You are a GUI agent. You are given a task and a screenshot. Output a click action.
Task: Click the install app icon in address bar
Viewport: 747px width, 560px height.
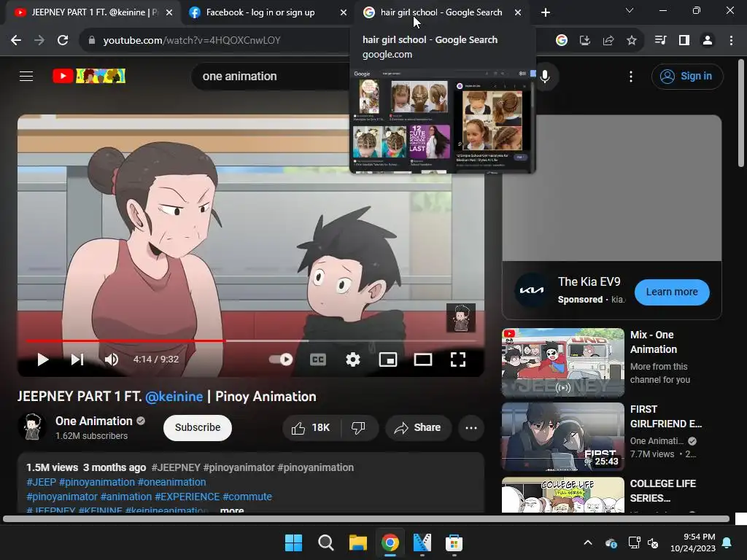pos(584,41)
